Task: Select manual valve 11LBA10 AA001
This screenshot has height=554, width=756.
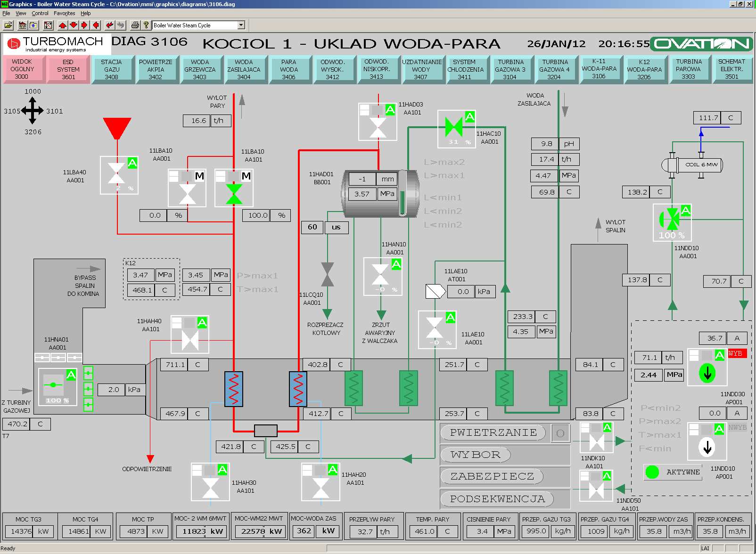Action: tap(187, 188)
